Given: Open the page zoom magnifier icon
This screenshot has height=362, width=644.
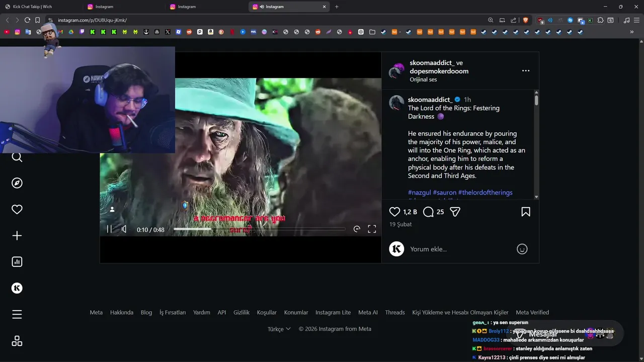Looking at the screenshot, I should point(491,20).
